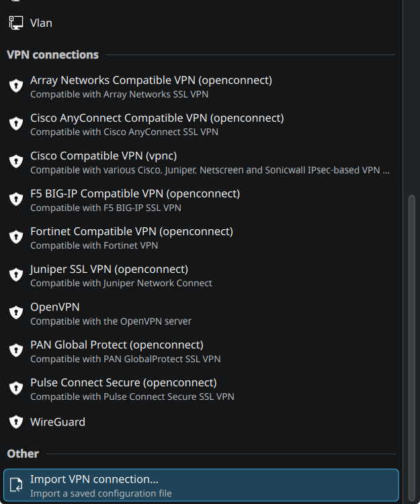420x504 pixels.
Task: Click the Cisco vpnc shield icon
Action: coord(16,161)
